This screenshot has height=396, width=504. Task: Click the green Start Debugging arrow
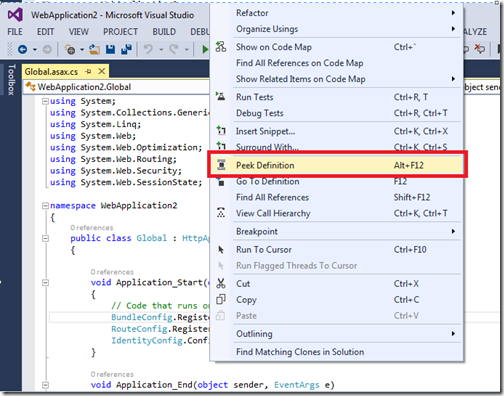point(205,50)
